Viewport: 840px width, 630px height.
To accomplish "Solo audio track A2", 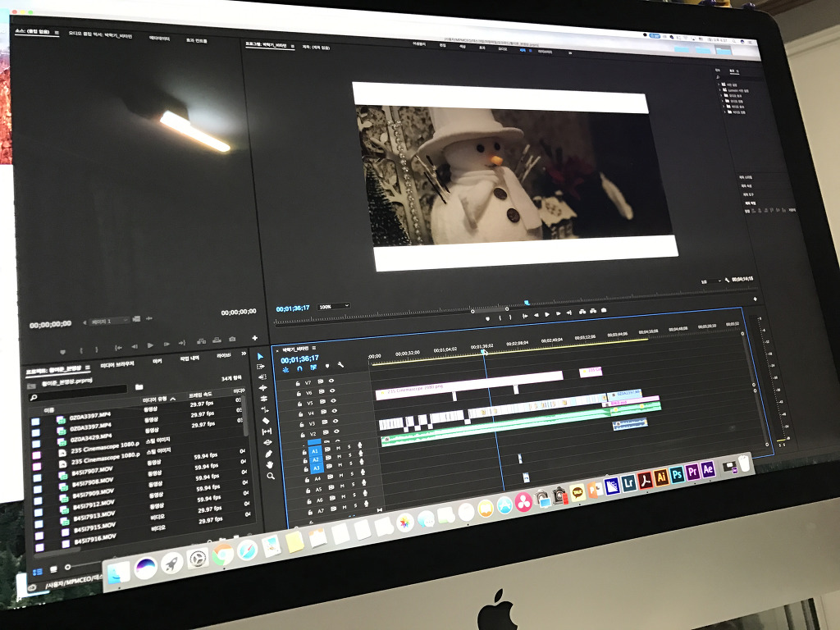I will pos(350,455).
